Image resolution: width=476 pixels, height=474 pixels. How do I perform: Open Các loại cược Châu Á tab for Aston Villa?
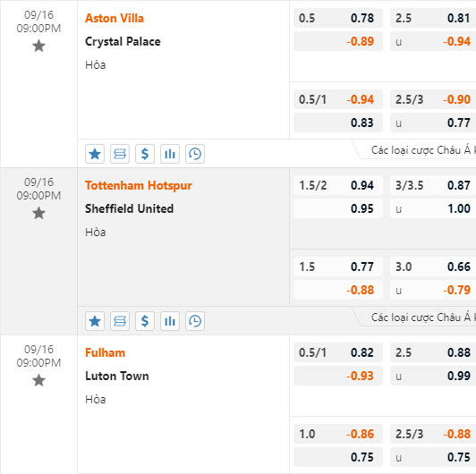click(x=421, y=150)
